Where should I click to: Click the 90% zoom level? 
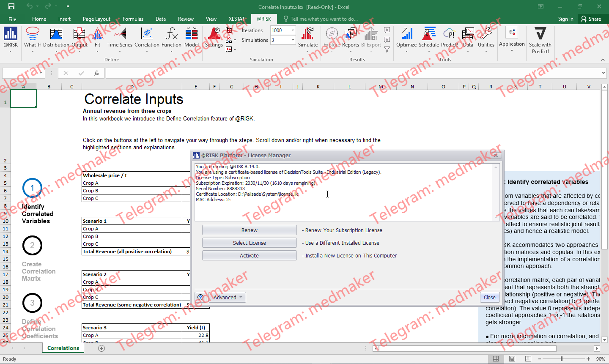coord(601,359)
